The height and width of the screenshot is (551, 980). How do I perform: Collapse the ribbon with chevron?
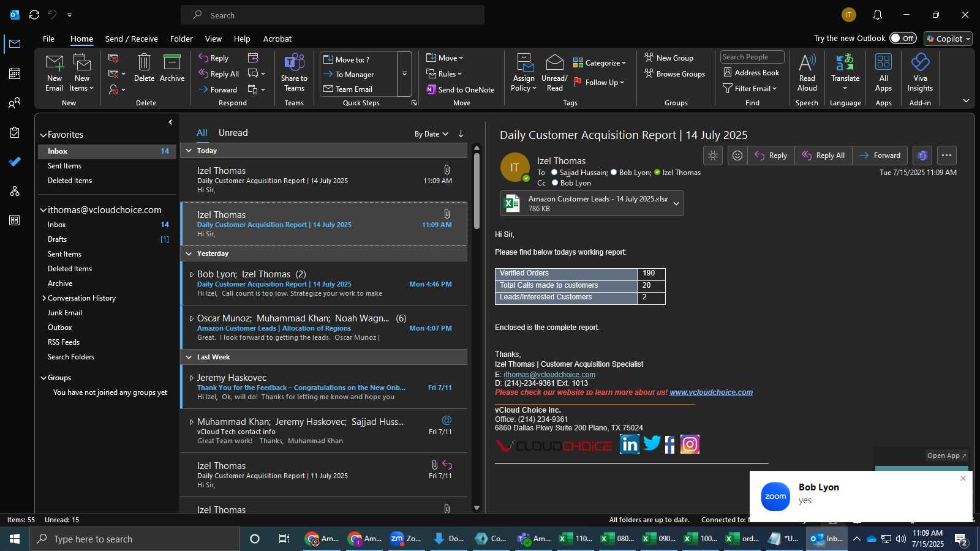pyautogui.click(x=966, y=100)
